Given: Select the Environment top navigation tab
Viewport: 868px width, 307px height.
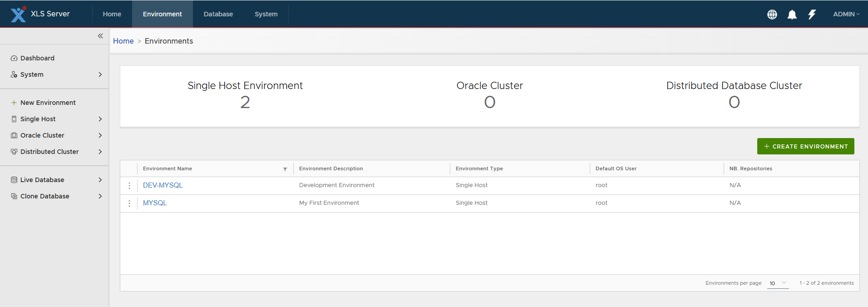Looking at the screenshot, I should tap(163, 14).
